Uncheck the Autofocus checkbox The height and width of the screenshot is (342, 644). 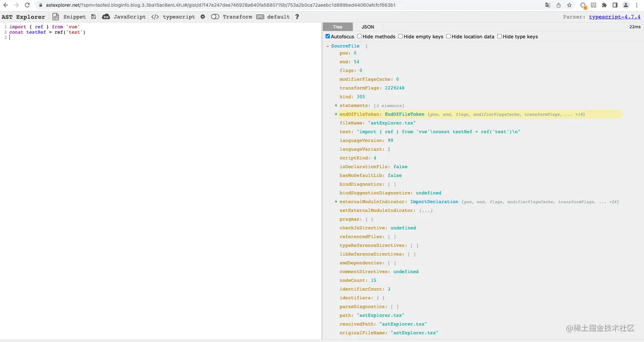click(x=328, y=36)
